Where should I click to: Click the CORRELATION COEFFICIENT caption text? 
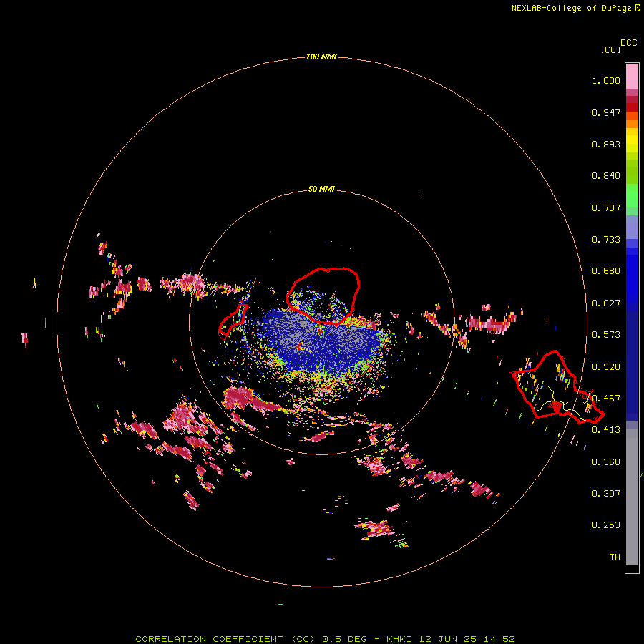(x=209, y=639)
